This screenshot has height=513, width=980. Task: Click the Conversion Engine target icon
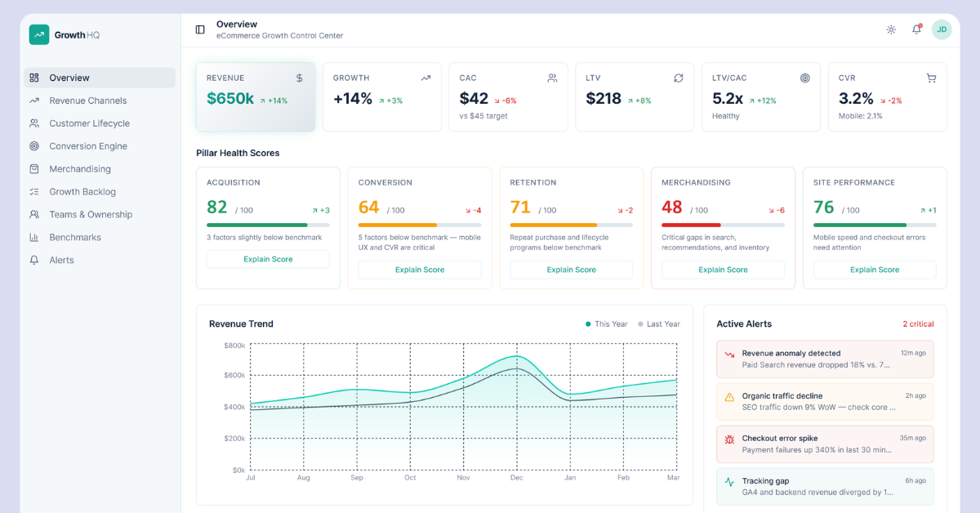click(x=34, y=146)
